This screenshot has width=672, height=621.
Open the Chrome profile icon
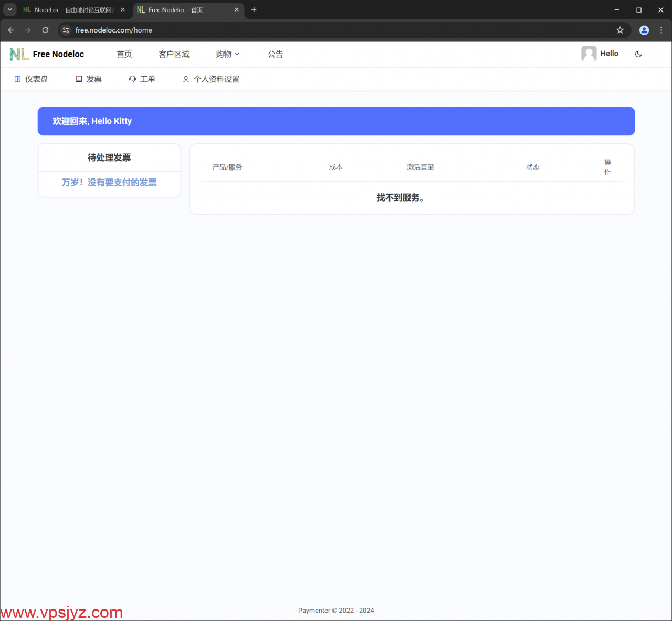point(644,30)
